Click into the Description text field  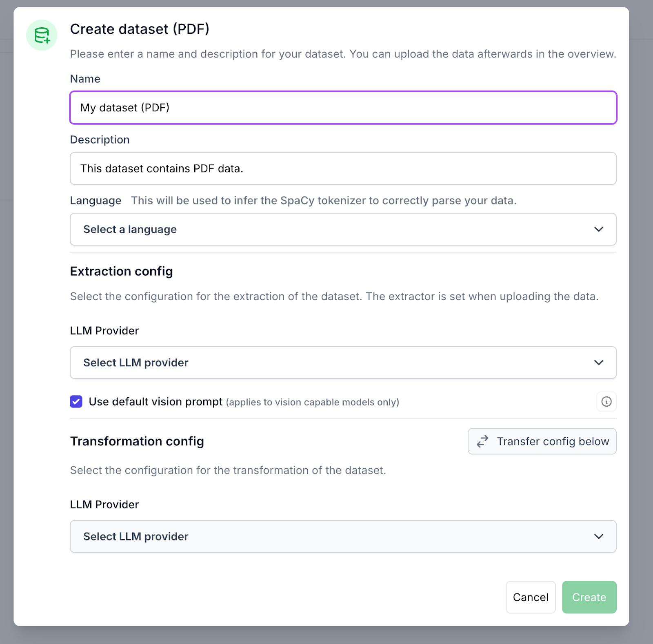tap(343, 168)
